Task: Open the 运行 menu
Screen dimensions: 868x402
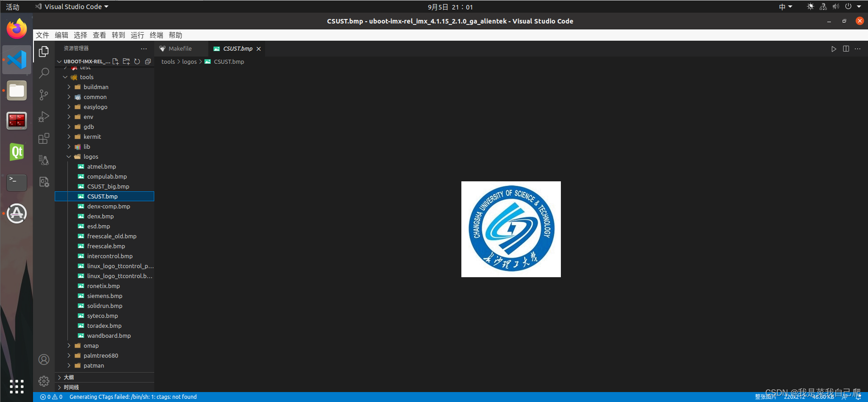Action: point(138,35)
